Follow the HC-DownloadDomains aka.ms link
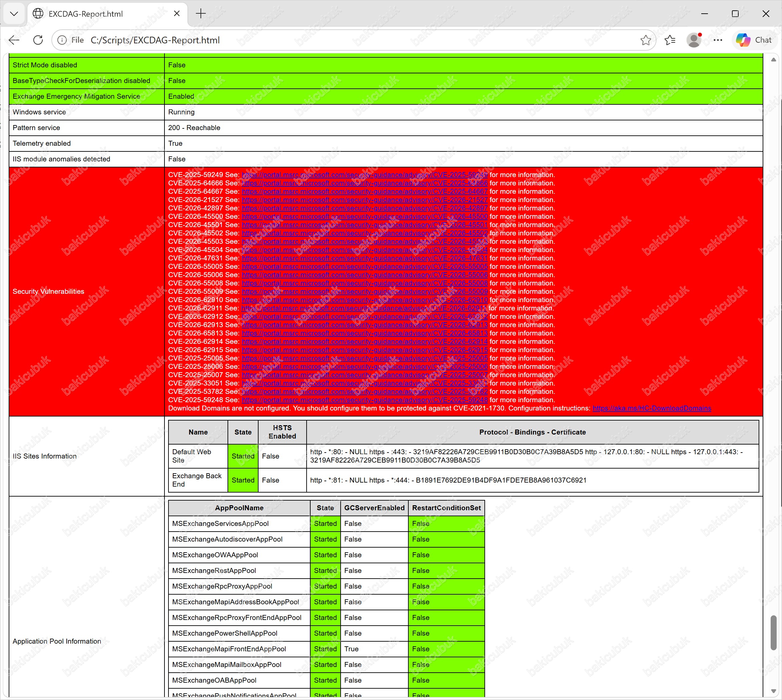The height and width of the screenshot is (700, 782). pos(652,409)
